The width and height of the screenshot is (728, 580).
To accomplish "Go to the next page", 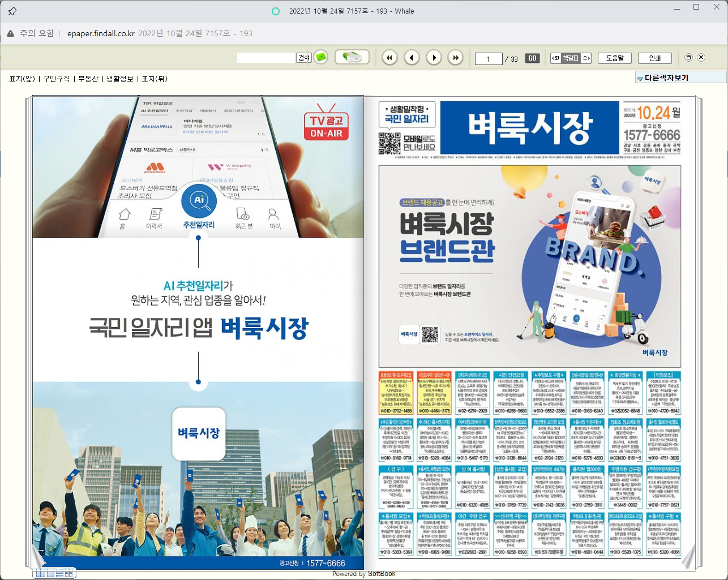I will tap(434, 57).
